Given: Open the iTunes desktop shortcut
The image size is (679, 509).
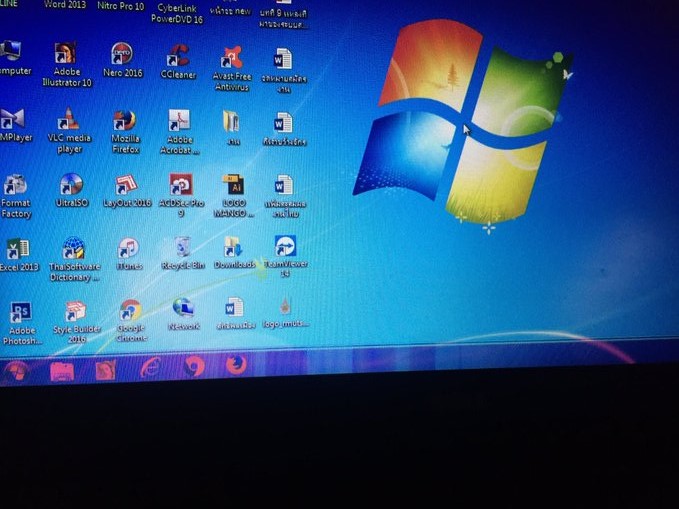Looking at the screenshot, I should click(129, 249).
